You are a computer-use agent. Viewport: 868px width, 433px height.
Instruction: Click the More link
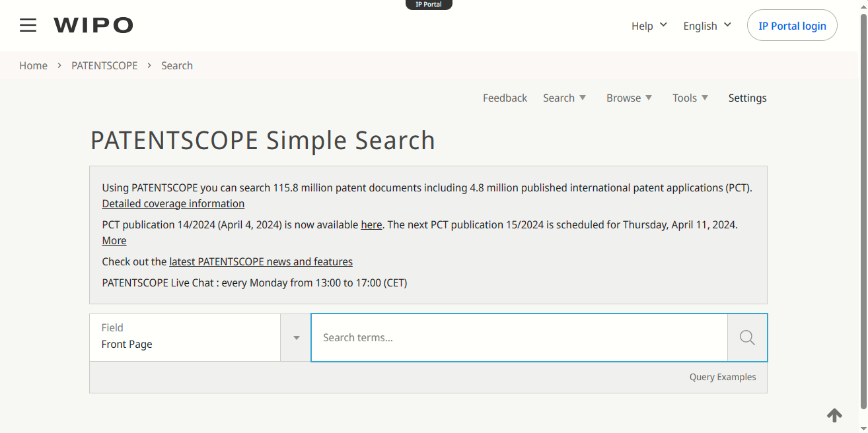click(114, 240)
